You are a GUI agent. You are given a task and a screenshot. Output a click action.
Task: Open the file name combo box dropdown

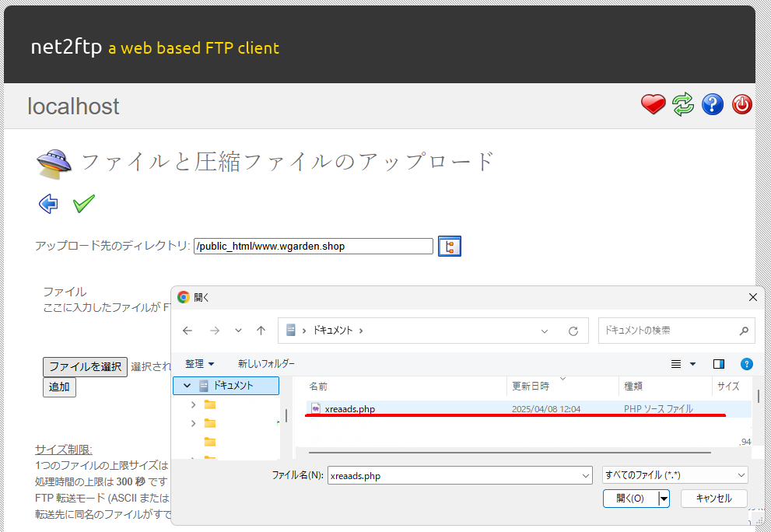[x=586, y=474]
